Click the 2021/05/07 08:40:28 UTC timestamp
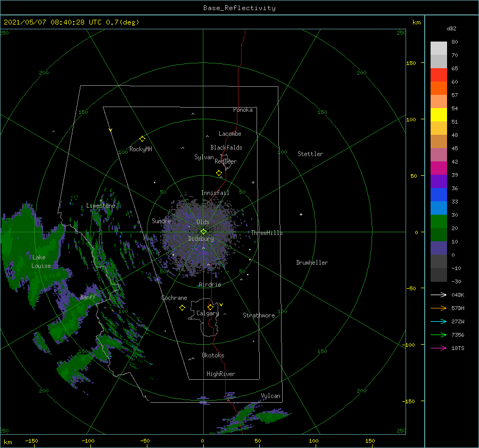 [x=53, y=22]
